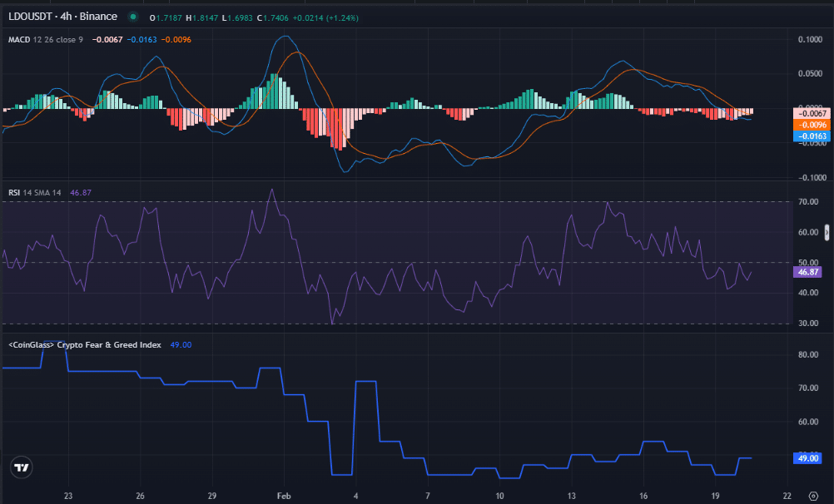Click the Feb date label on time axis
Screen dimensions: 834x504
click(x=283, y=494)
